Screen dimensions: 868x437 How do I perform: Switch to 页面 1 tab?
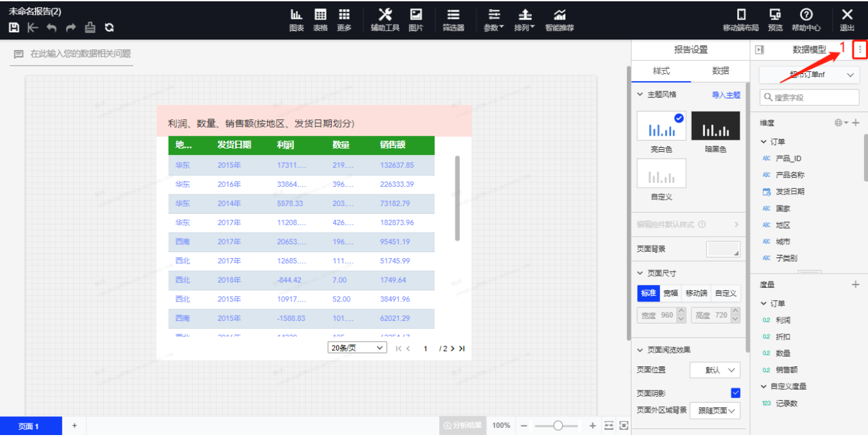coord(30,426)
